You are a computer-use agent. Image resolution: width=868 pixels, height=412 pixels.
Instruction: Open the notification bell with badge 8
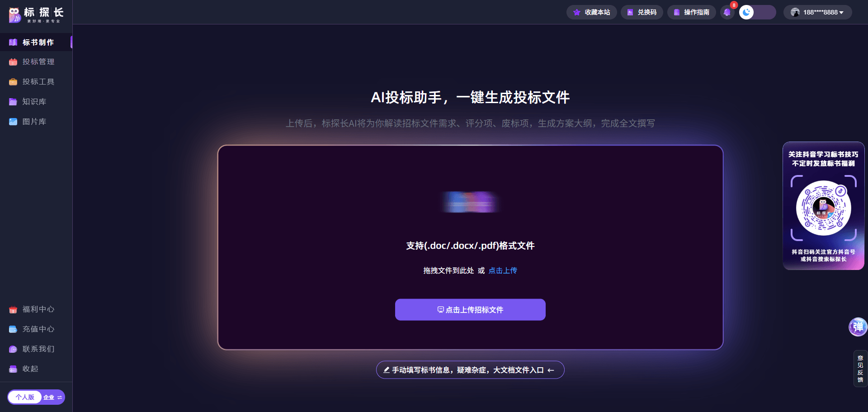point(728,12)
